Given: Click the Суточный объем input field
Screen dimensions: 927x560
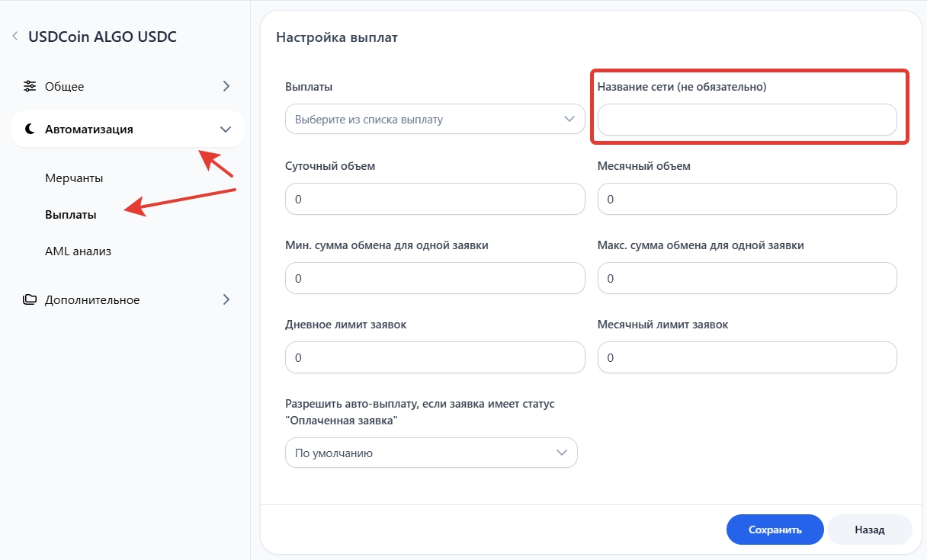Looking at the screenshot, I should 435,200.
